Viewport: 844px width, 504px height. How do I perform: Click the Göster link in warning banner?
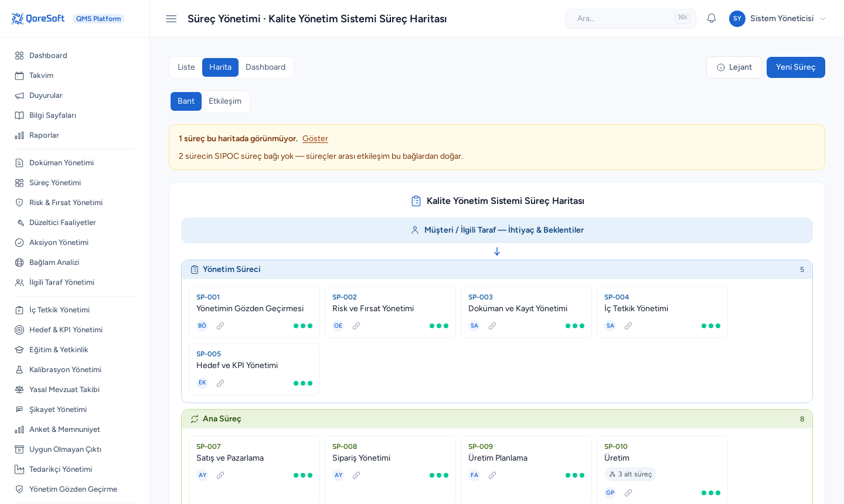click(x=315, y=139)
